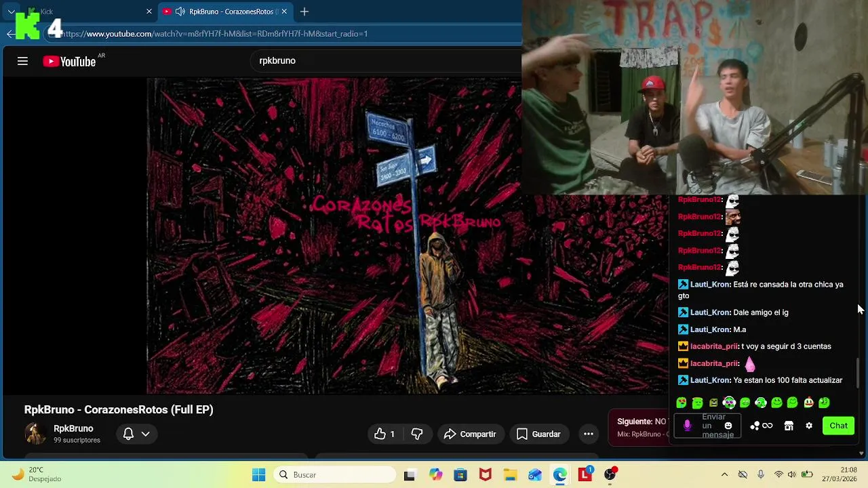Image resolution: width=868 pixels, height=488 pixels.
Task: Open the emoji picker smiley
Action: click(728, 426)
